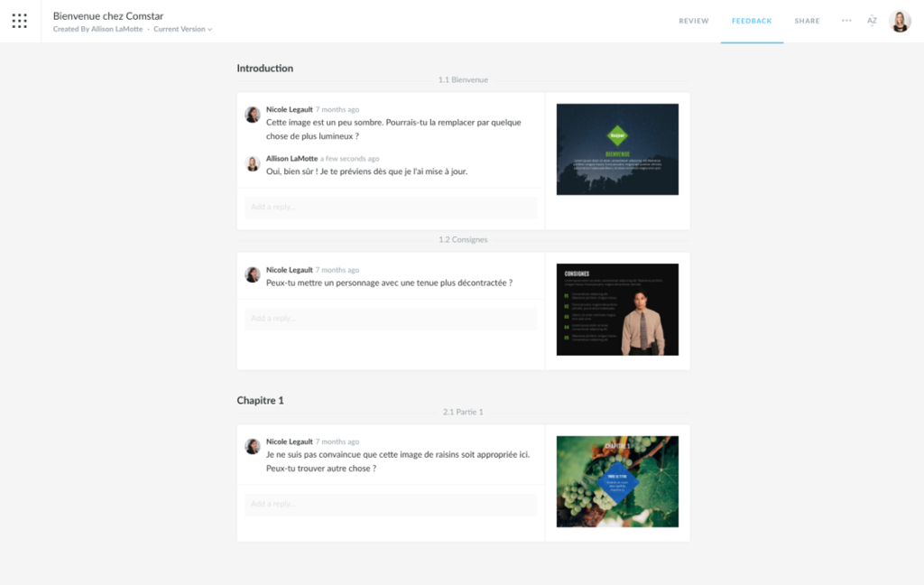Select the AZ comment sorting icon
This screenshot has height=585, width=924.
coord(870,20)
